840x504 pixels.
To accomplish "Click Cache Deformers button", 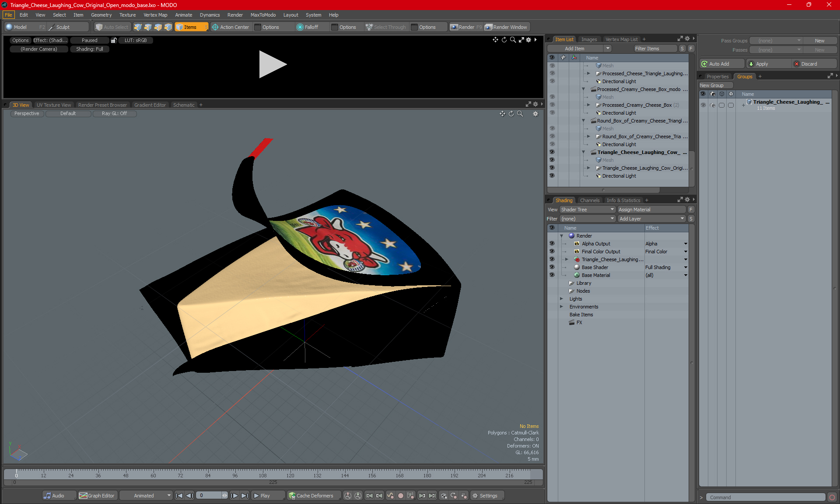I will pos(314,496).
